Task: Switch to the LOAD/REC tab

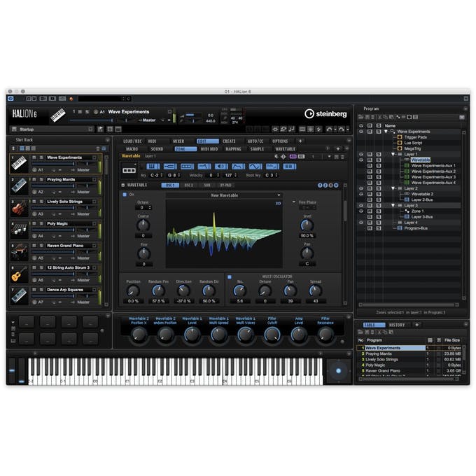Action: pyautogui.click(x=132, y=141)
